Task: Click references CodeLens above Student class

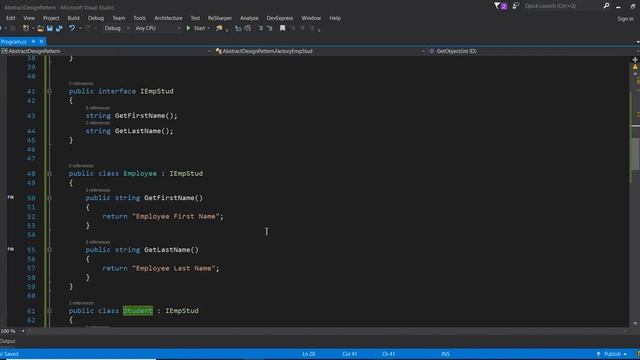Action: pyautogui.click(x=81, y=303)
